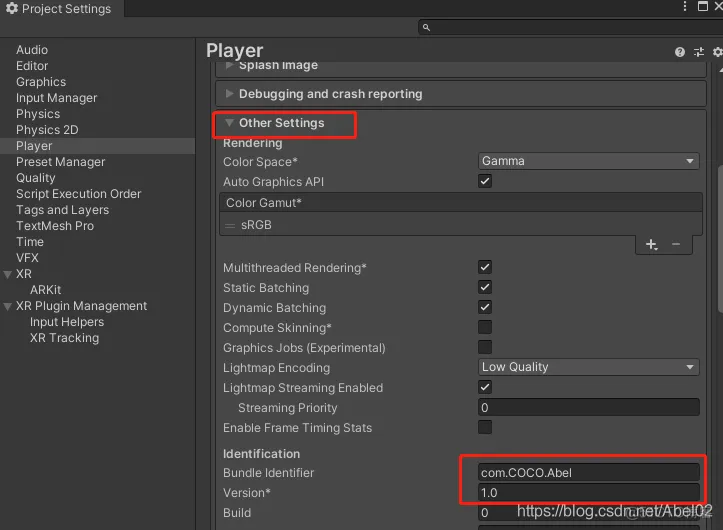
Task: Open Input Helpers settings
Action: coord(67,322)
